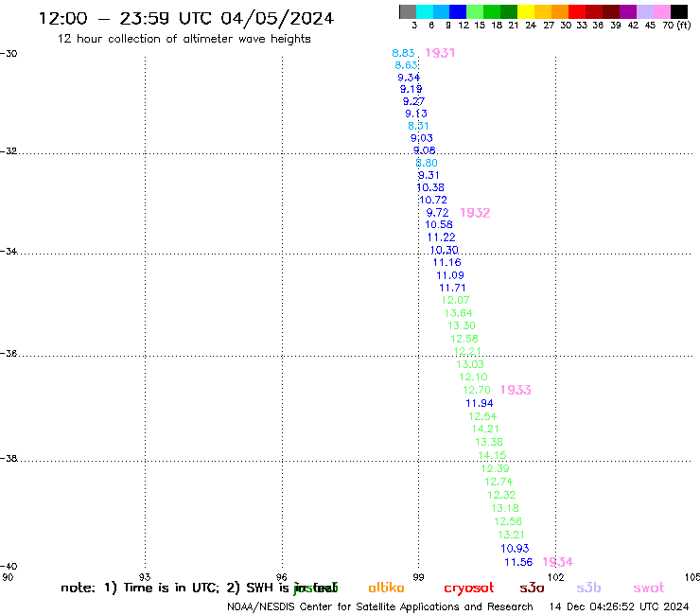Click the 9.19 wave height reading
This screenshot has width=700, height=615.
[411, 89]
